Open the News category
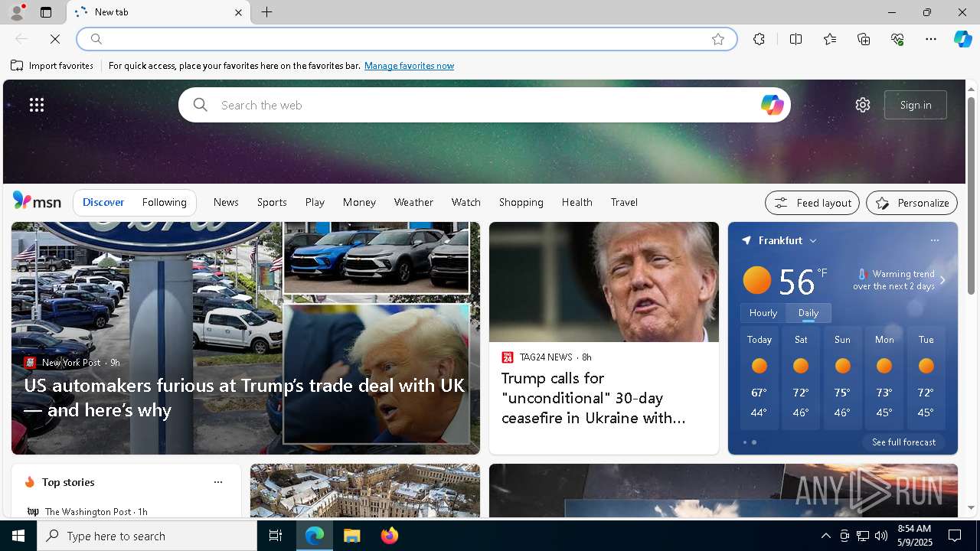The image size is (980, 551). click(226, 202)
